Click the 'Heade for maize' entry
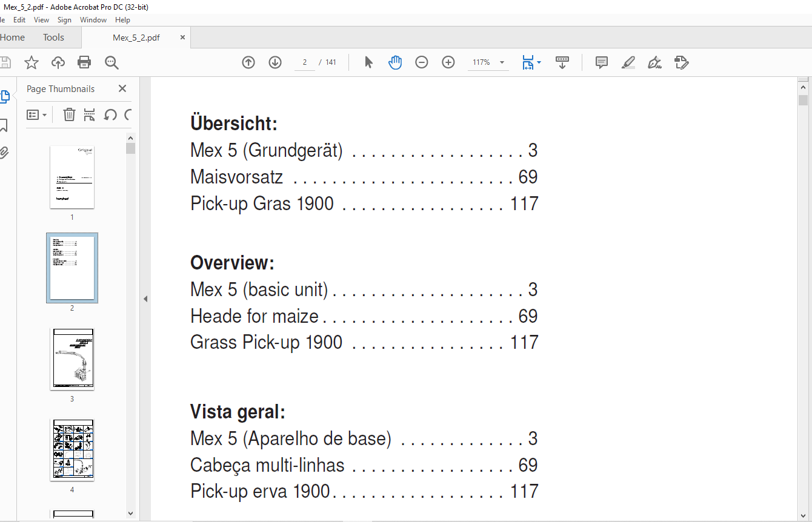Viewport: 812px width, 522px height. tap(255, 316)
